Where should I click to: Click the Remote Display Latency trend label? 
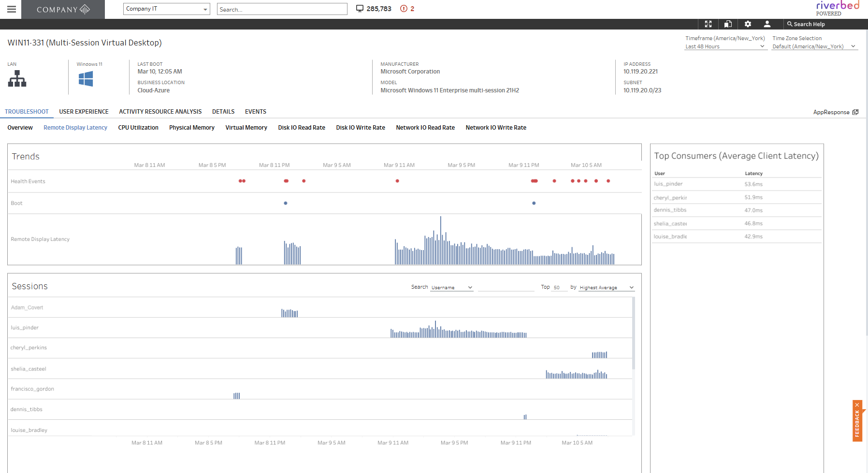point(40,239)
